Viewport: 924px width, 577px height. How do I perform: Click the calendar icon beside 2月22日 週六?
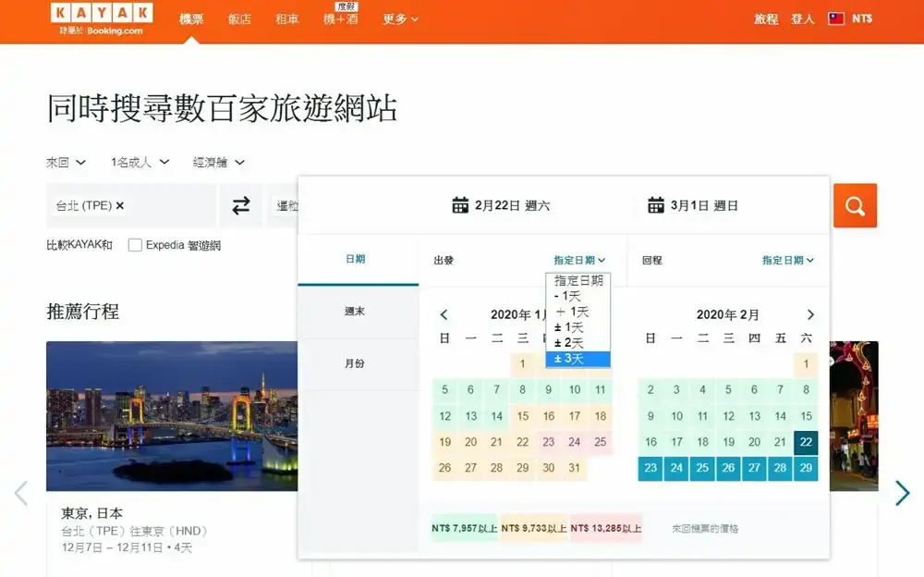[461, 205]
